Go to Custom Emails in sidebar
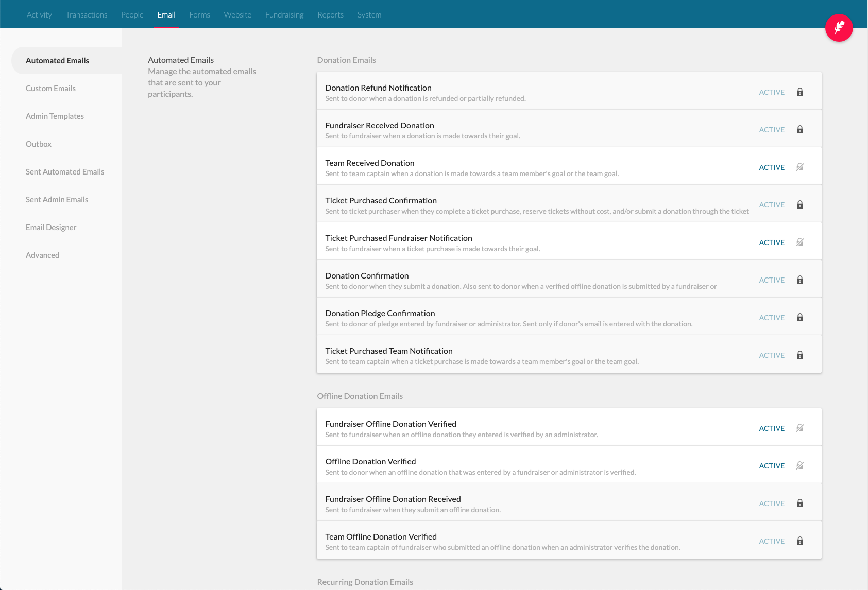The image size is (868, 590). tap(50, 89)
